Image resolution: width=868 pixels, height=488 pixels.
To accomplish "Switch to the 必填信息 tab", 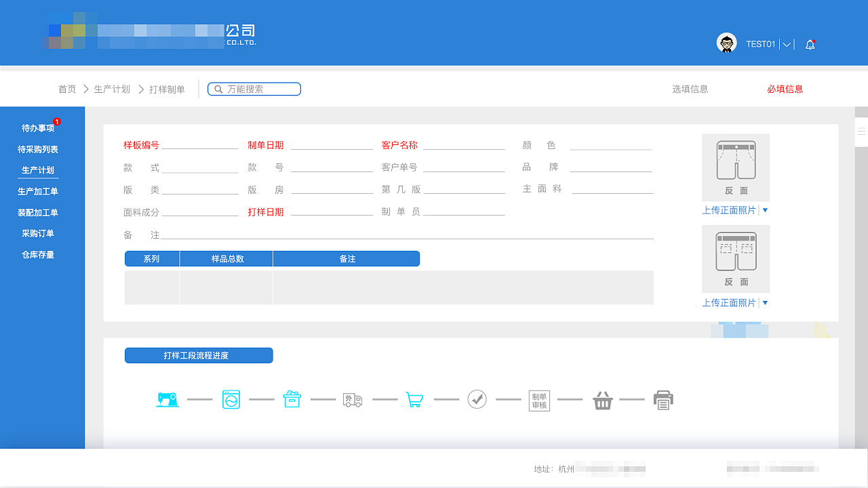I will coord(785,89).
